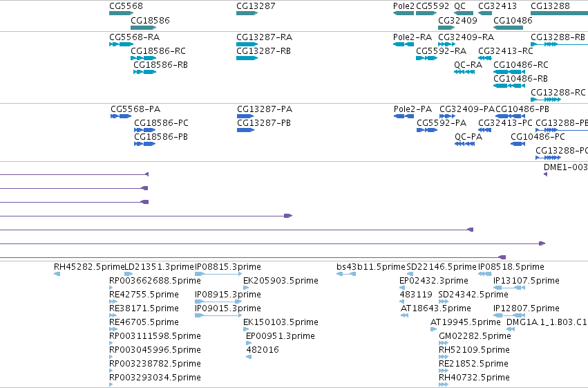
Task: Select EST EP00951.3prime
Action: pos(281,337)
